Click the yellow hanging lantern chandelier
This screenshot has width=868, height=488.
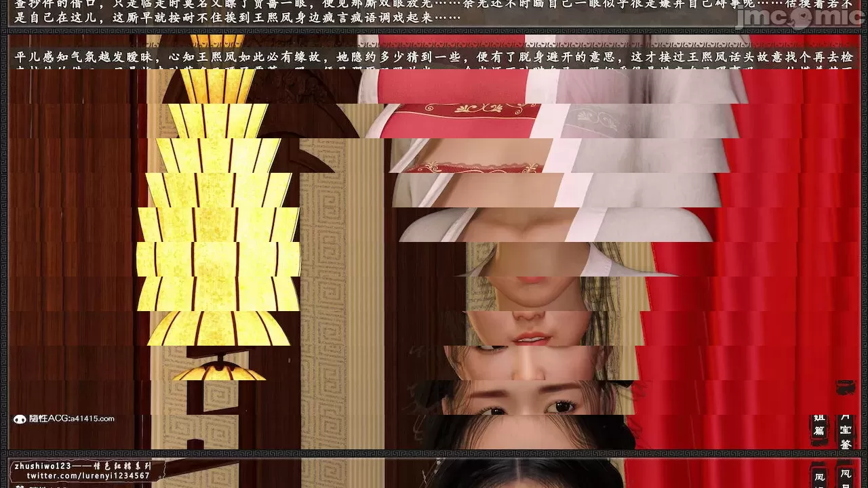tap(218, 224)
